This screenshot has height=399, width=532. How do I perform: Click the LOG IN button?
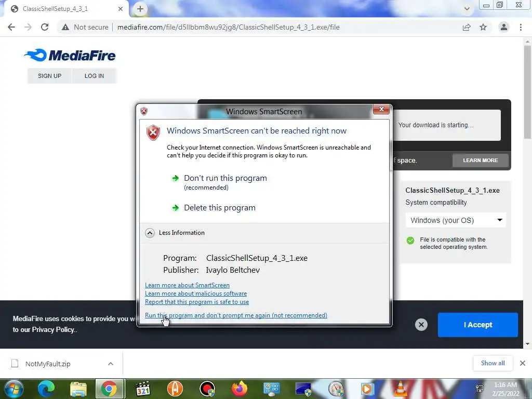(x=95, y=76)
